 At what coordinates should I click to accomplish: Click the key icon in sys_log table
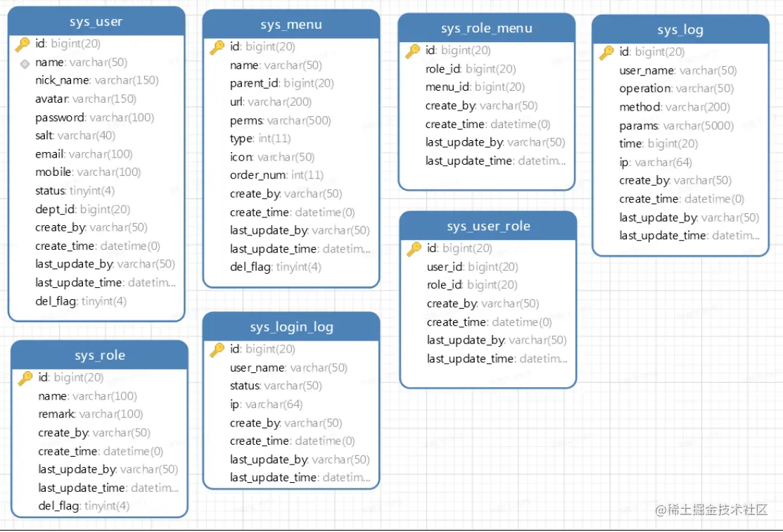point(606,53)
